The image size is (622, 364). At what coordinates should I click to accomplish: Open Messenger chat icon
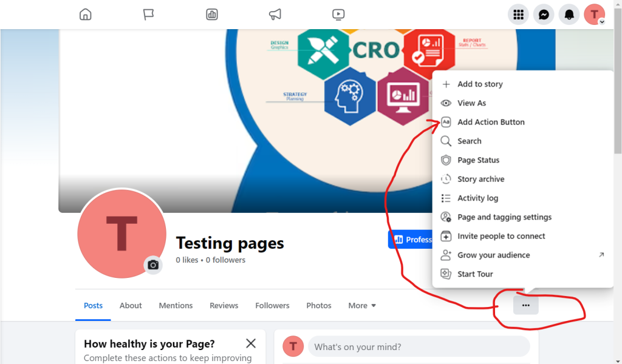point(544,15)
